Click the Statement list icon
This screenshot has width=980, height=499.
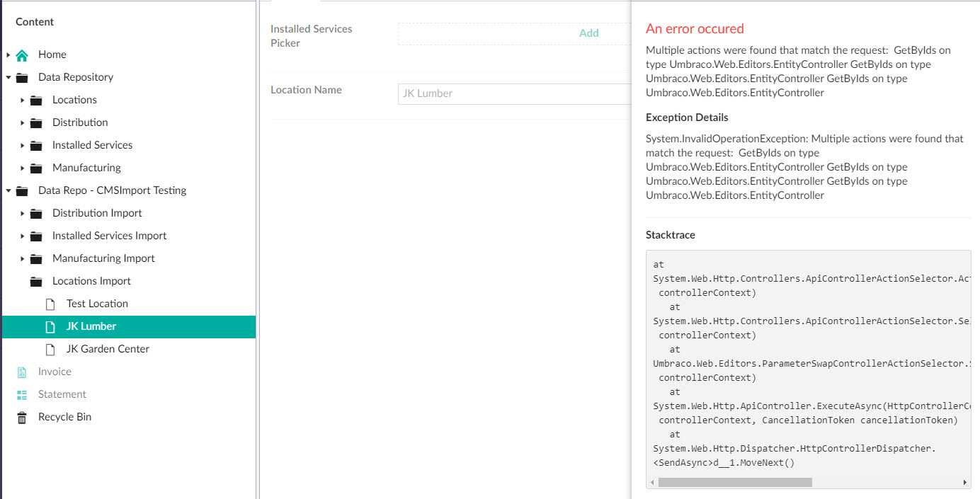tap(22, 394)
